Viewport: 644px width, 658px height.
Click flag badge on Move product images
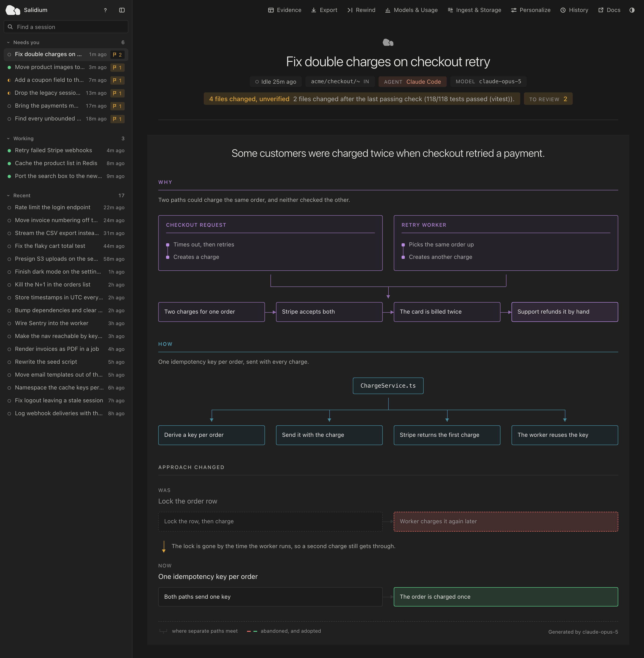pyautogui.click(x=117, y=67)
